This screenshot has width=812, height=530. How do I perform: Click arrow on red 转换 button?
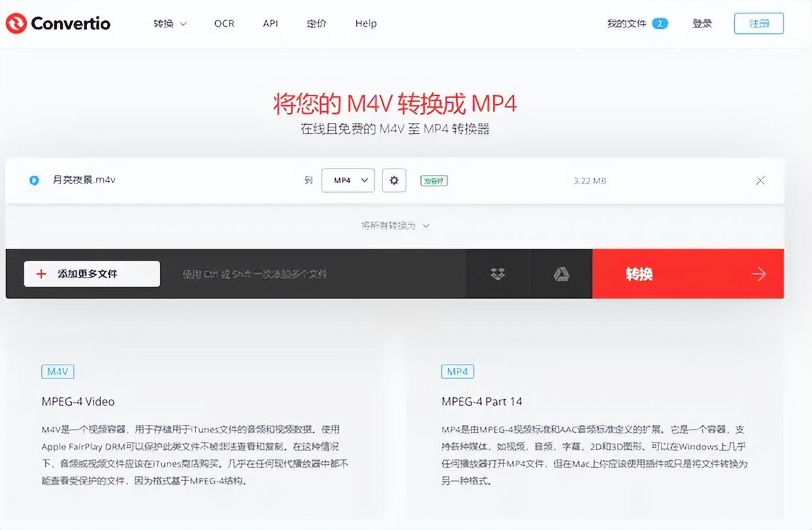758,274
